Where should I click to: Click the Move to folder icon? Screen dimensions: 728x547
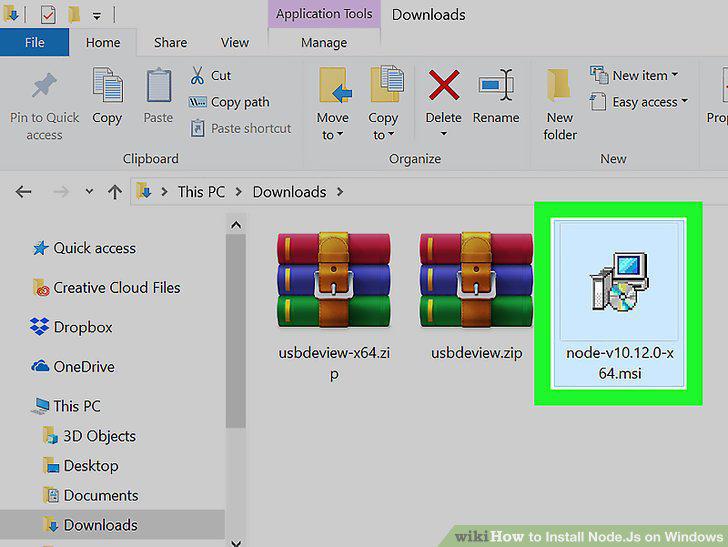point(335,85)
